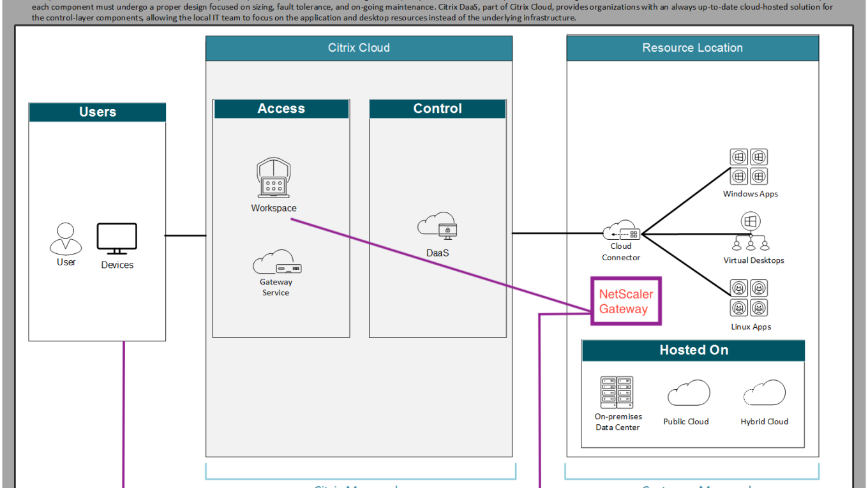Click the "Hybrid Cloud" label
Viewport: 868px width, 488px height.
click(x=765, y=422)
